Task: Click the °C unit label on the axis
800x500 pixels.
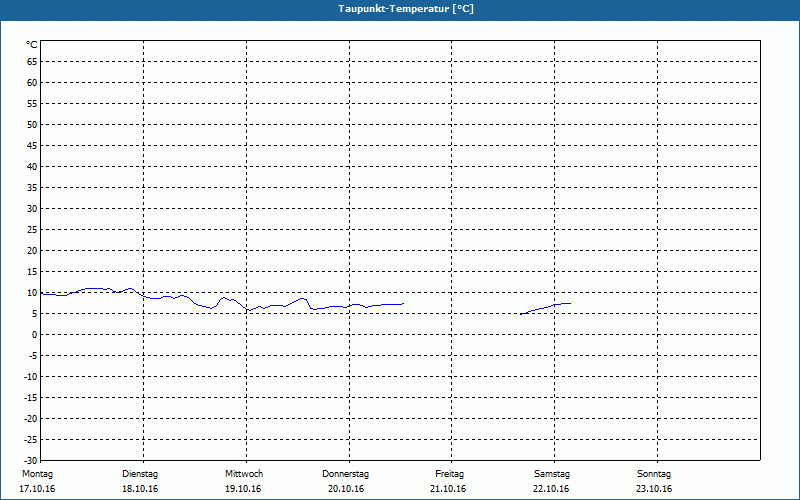Action: [x=32, y=45]
